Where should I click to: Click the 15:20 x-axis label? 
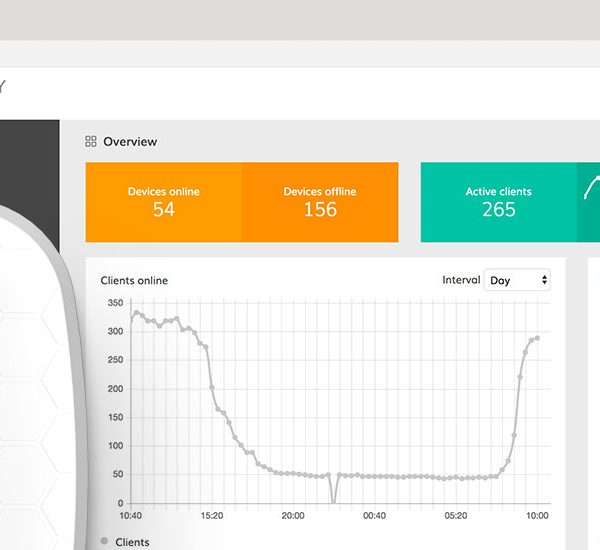[x=212, y=516]
